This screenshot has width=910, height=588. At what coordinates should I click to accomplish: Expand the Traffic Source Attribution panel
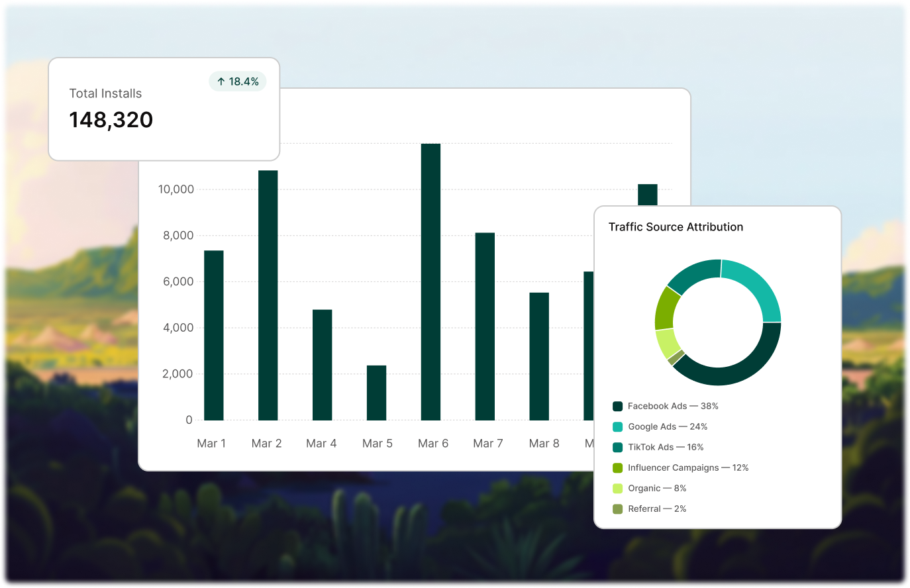point(718,366)
